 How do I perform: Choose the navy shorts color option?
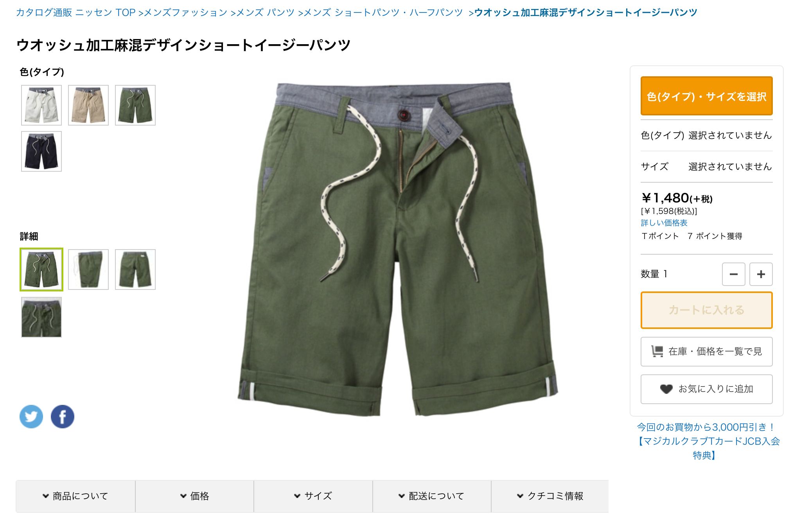pos(41,151)
